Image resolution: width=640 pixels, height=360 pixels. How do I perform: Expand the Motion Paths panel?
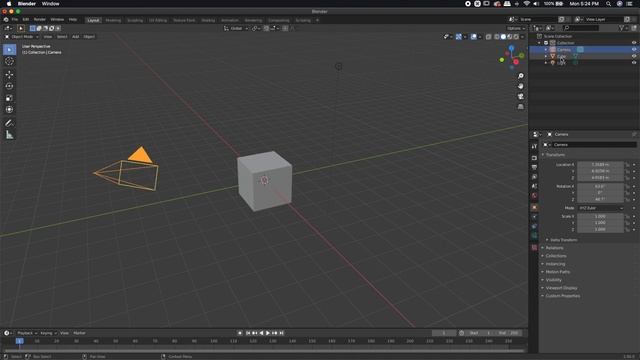(558, 272)
